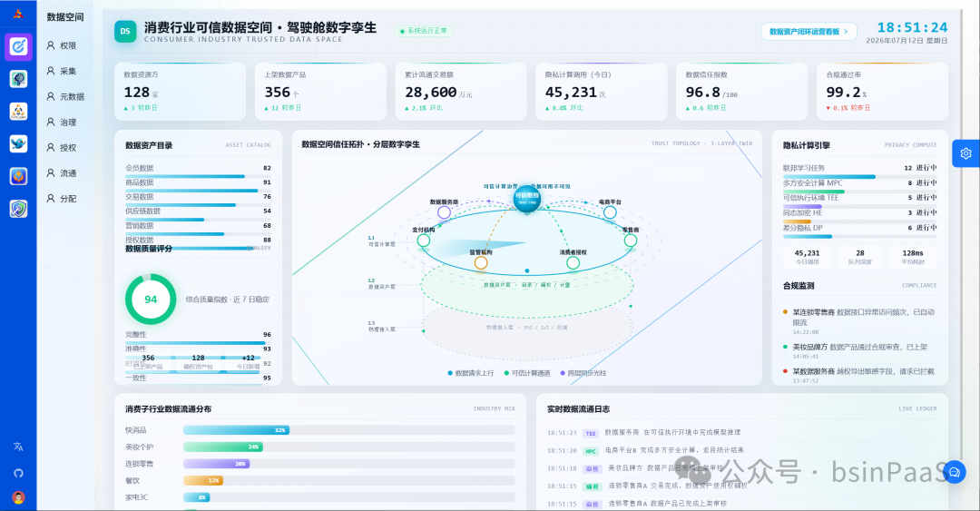
Task: Open the 累计流通交易额 28,600 stat card
Action: point(461,92)
